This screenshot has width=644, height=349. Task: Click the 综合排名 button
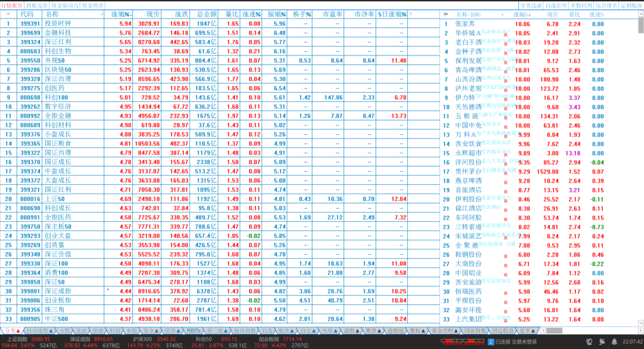[x=606, y=6]
